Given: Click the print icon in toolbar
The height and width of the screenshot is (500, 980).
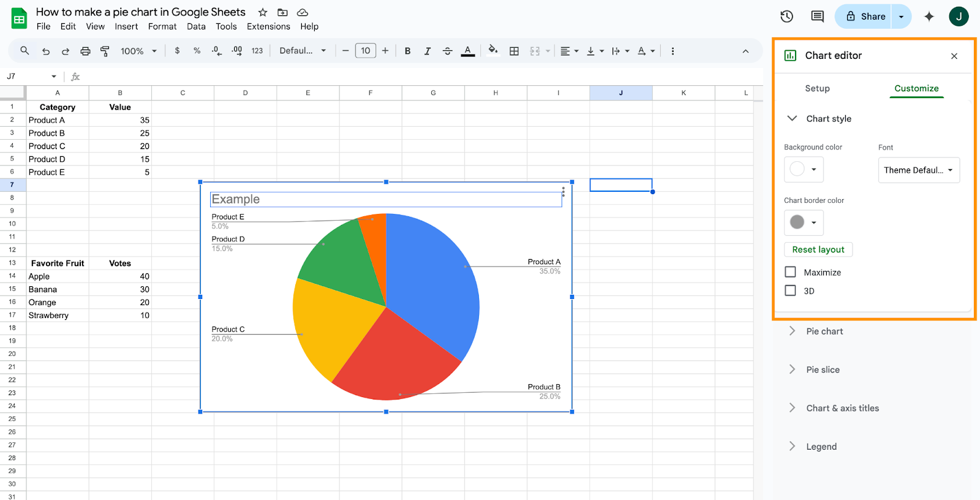Looking at the screenshot, I should 85,51.
